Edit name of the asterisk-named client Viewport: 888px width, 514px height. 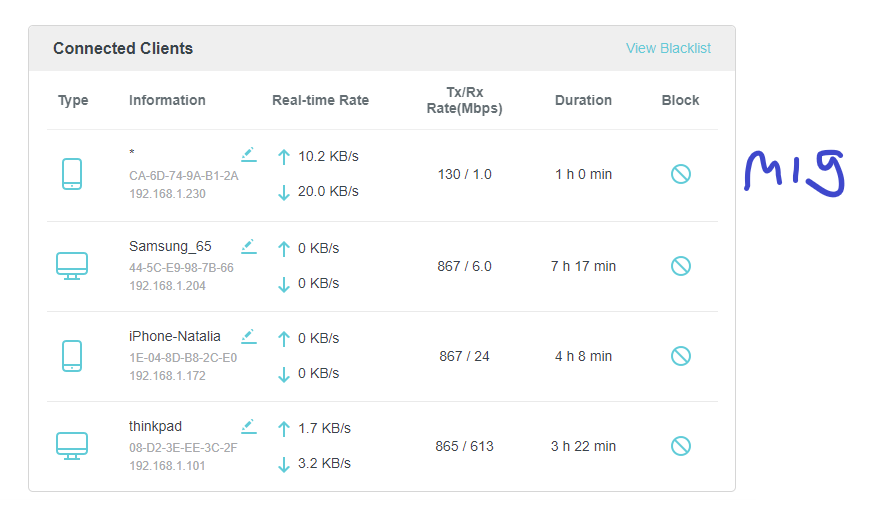249,154
